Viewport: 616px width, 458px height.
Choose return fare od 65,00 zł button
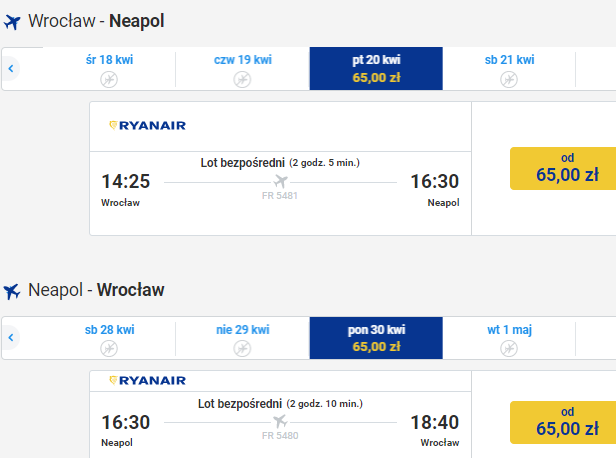(x=563, y=423)
